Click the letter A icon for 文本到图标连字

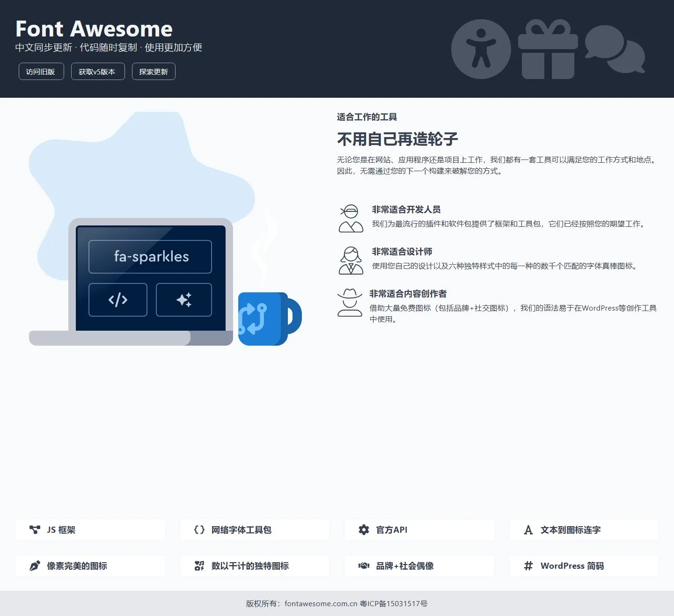[x=528, y=529]
